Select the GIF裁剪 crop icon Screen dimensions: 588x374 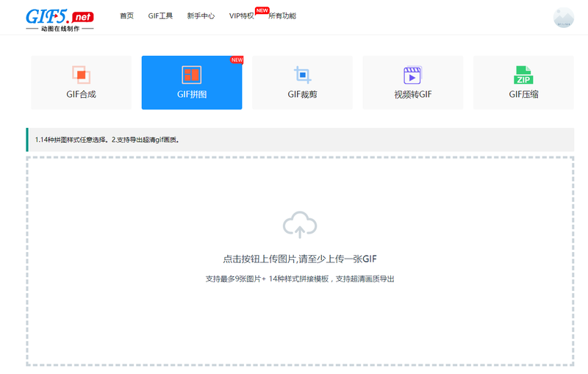(x=302, y=74)
